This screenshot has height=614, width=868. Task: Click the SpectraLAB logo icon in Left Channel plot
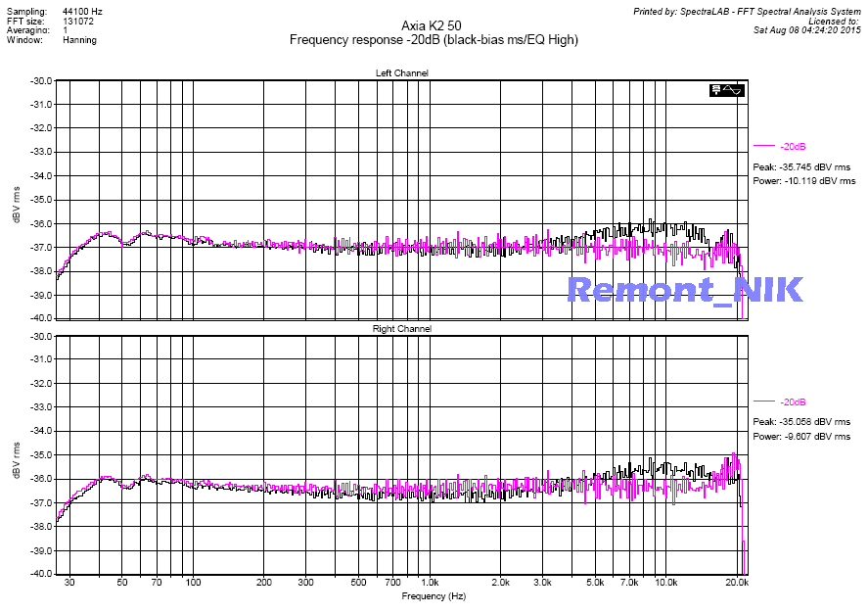point(727,90)
